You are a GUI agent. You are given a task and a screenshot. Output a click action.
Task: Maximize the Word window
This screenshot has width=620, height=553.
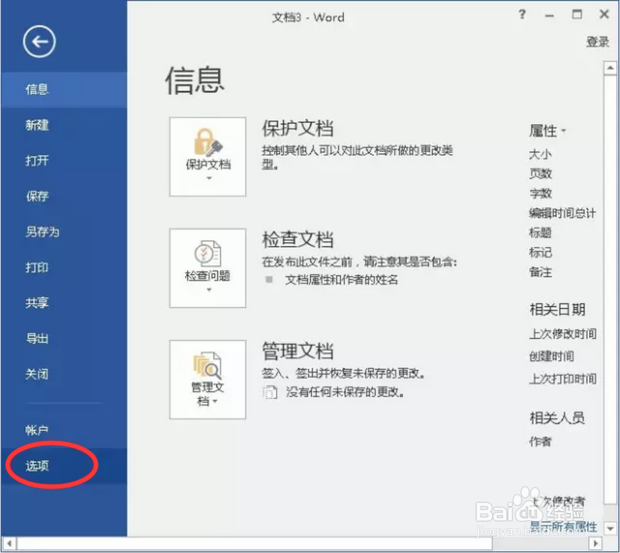point(577,15)
